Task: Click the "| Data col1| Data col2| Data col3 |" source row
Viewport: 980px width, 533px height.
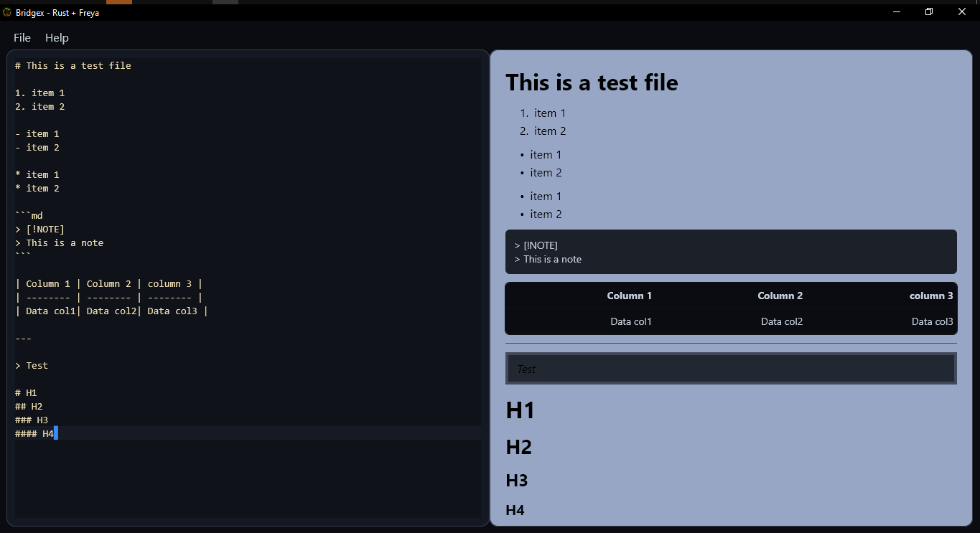Action: (111, 311)
